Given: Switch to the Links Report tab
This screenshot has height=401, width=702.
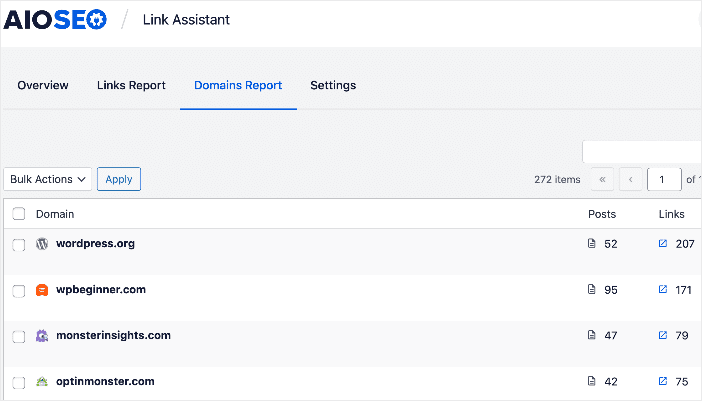Looking at the screenshot, I should [x=131, y=85].
